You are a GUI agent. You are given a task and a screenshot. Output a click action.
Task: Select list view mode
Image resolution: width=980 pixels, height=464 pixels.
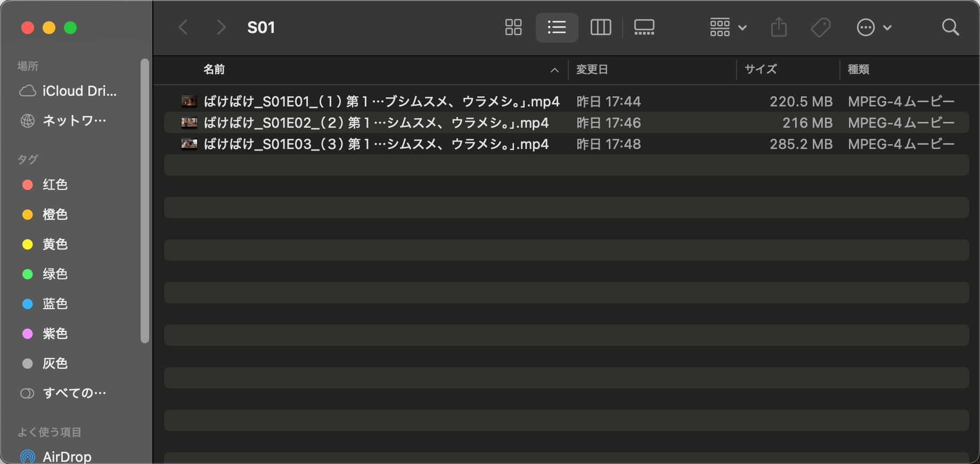[x=557, y=27]
